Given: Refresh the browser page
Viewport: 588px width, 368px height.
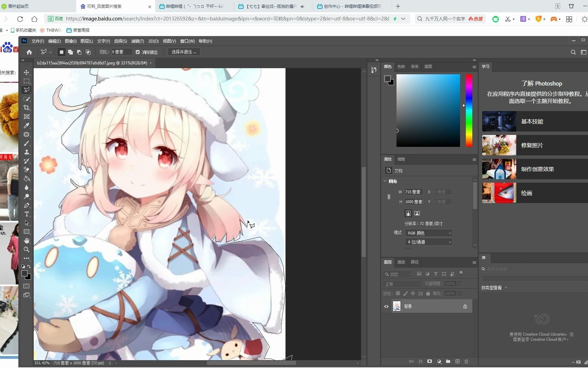Looking at the screenshot, I should (20, 19).
